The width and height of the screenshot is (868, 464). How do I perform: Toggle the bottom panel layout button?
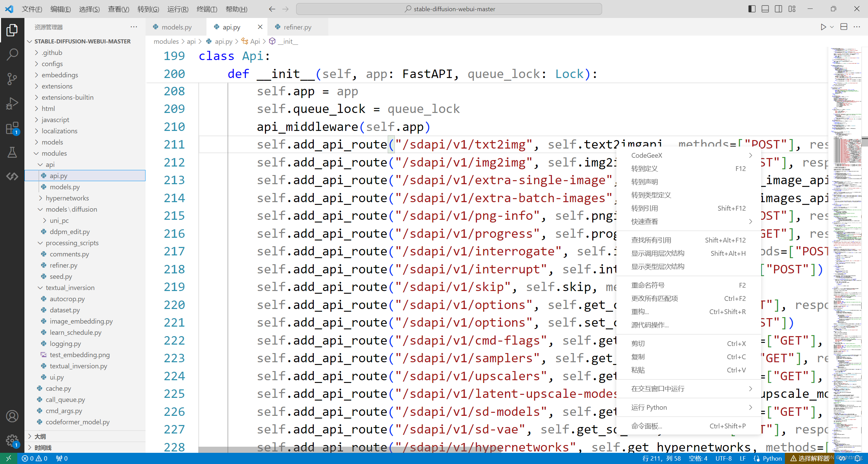pos(765,9)
